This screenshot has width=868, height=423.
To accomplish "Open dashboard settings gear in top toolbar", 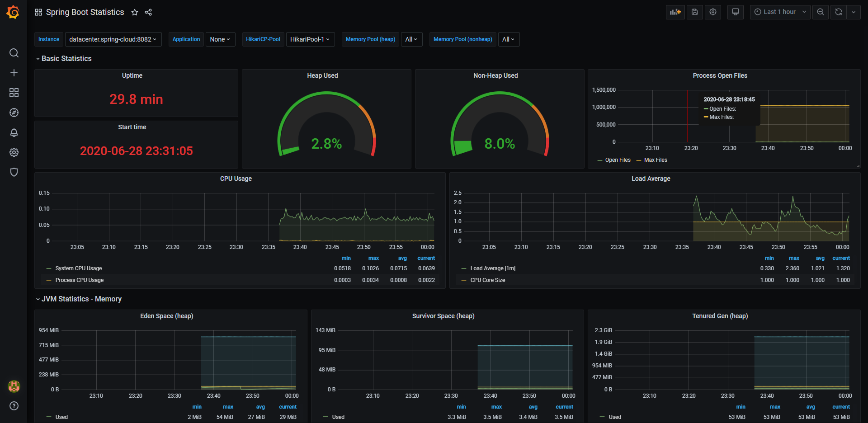I will point(713,12).
